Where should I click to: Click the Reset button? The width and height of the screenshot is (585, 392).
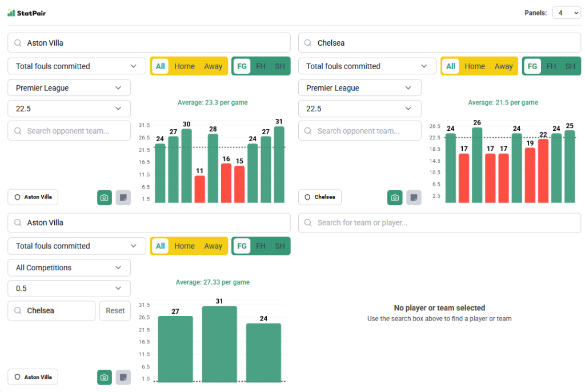pos(115,311)
